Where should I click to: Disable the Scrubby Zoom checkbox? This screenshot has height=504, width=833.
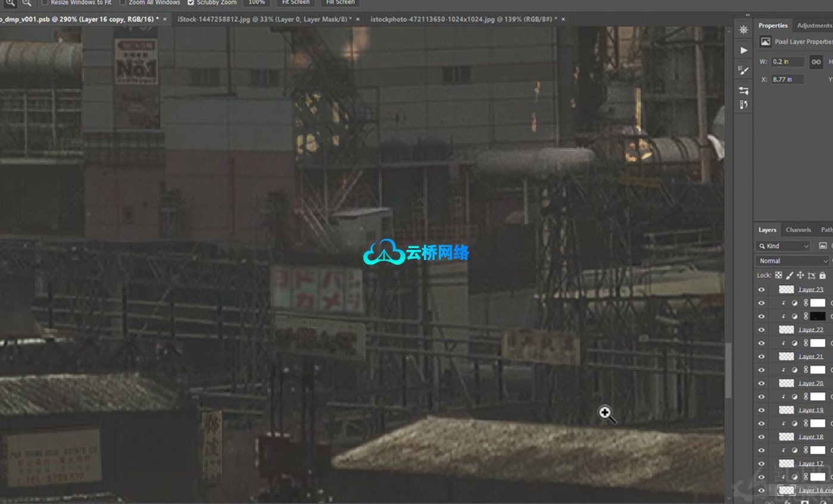[191, 2]
